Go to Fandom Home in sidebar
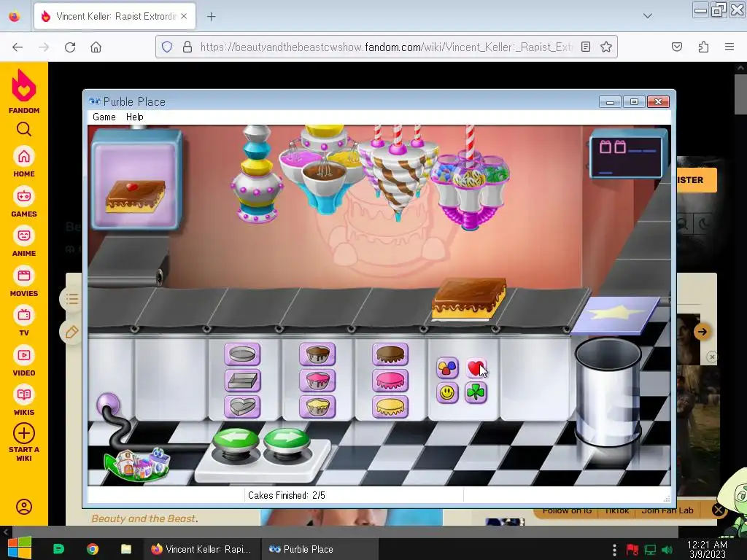This screenshot has height=560, width=747. pos(24,162)
